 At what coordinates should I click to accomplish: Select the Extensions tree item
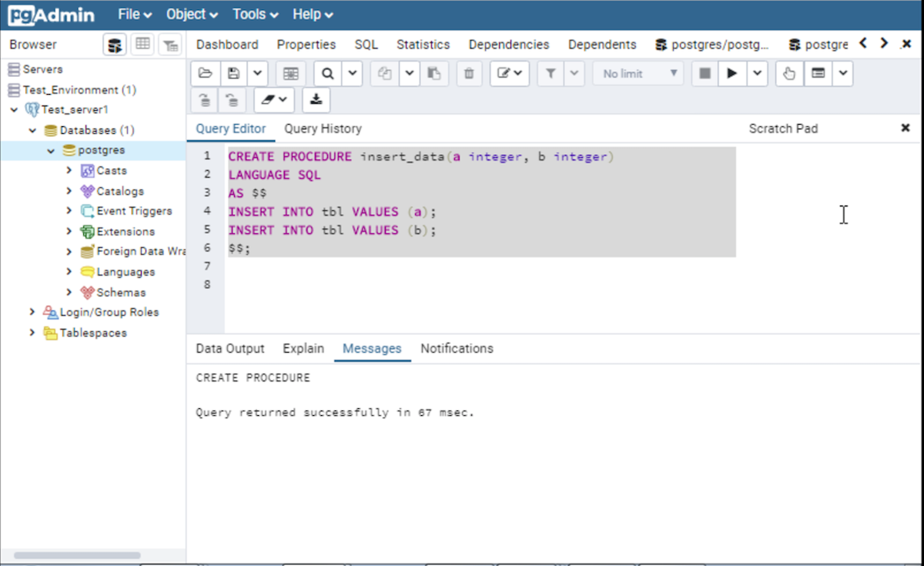pyautogui.click(x=125, y=232)
